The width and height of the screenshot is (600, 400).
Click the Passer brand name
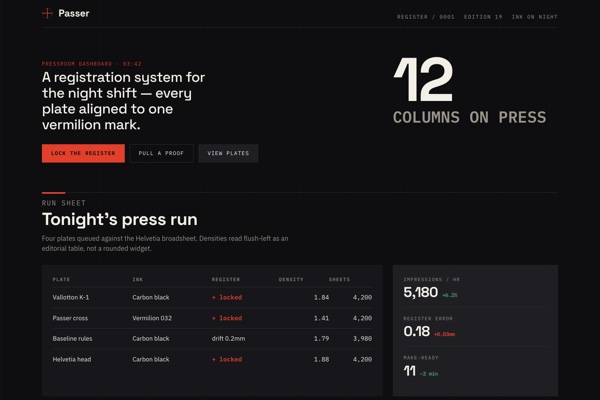(74, 13)
